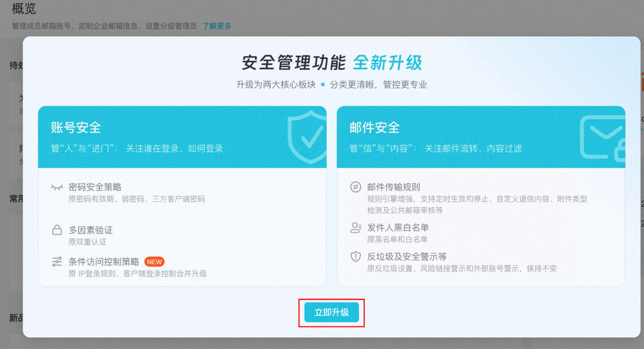Viewport: 644px width, 349px height.
Task: Click the padlock icon beside 多因素验证
Action: pos(57,230)
